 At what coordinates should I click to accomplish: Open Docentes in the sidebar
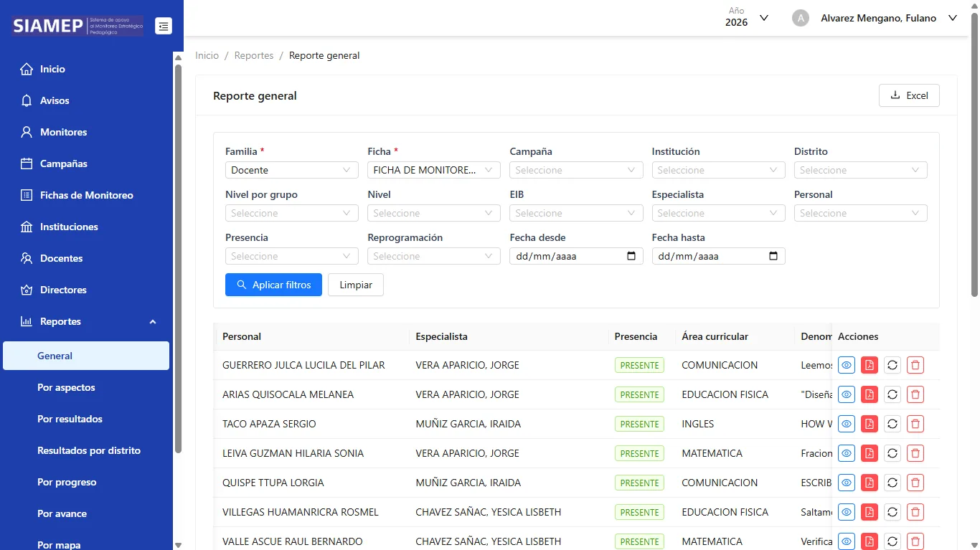tap(86, 258)
